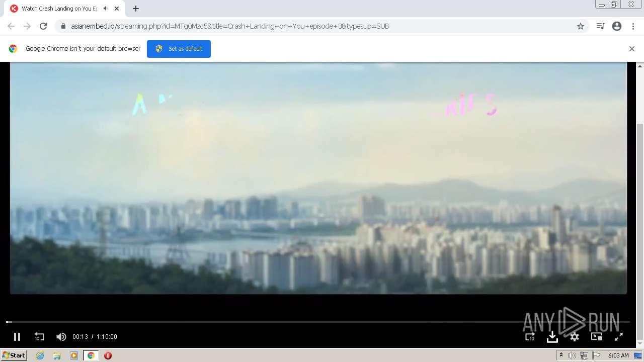Image resolution: width=644 pixels, height=362 pixels.
Task: Enable picture-in-picture mode in player
Action: click(597, 337)
